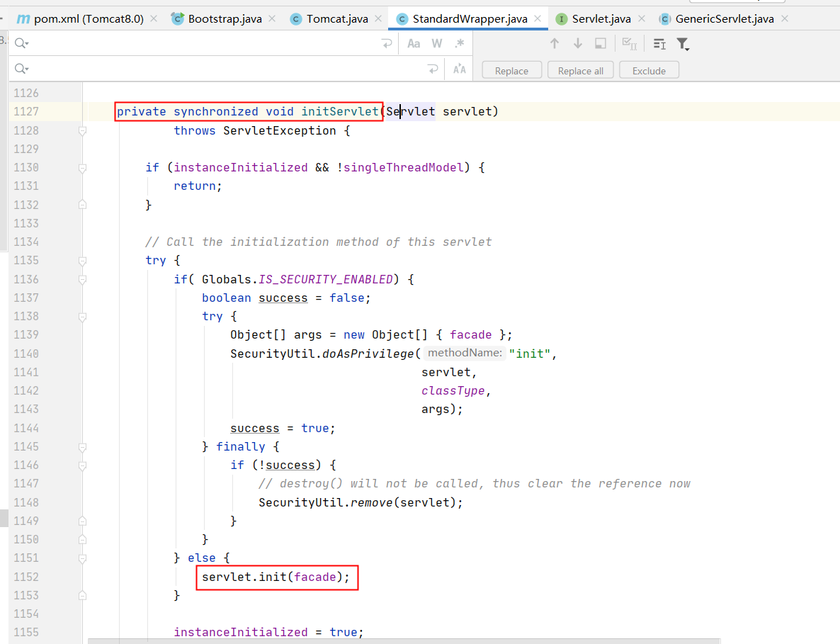This screenshot has width=840, height=644.
Task: Click line number 1127 in gutter
Action: (25, 111)
